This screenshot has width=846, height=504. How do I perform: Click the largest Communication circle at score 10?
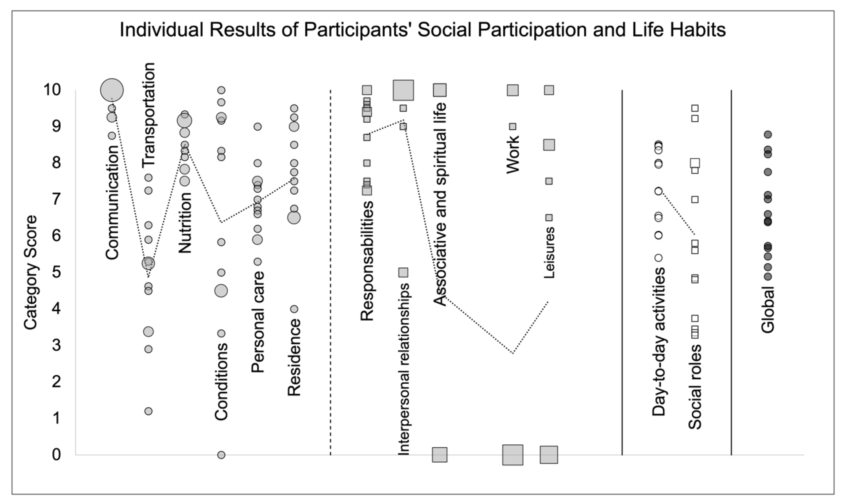tap(112, 90)
